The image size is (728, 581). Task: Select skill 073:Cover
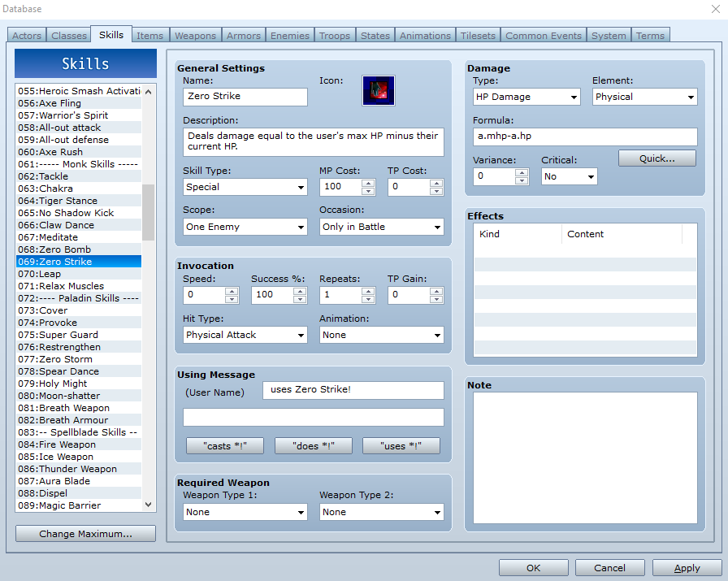click(79, 310)
